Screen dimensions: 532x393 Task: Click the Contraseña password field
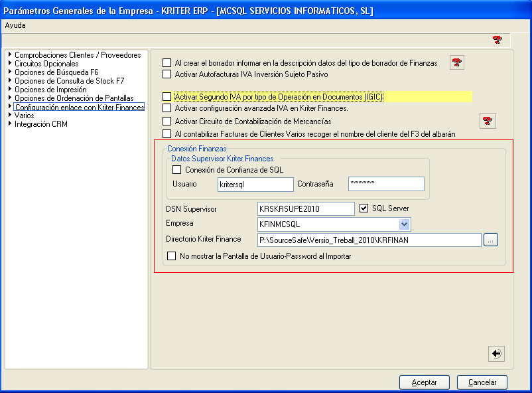point(386,184)
